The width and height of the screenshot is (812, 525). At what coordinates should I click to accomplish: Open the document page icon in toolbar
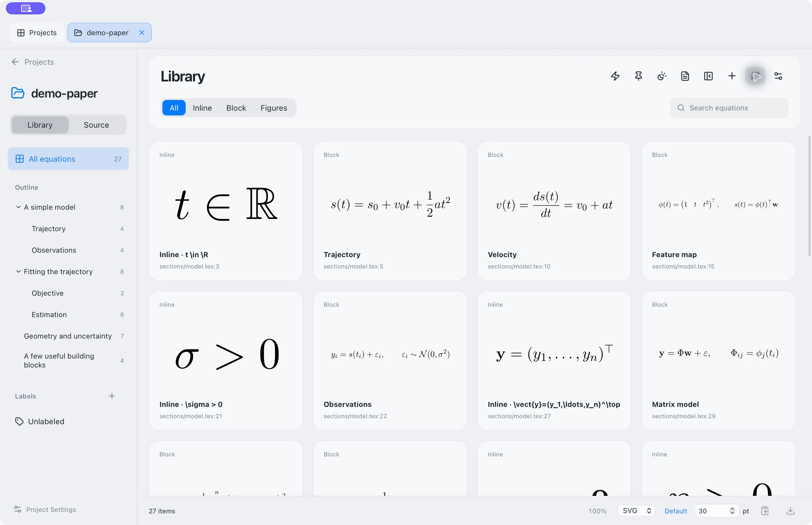685,76
